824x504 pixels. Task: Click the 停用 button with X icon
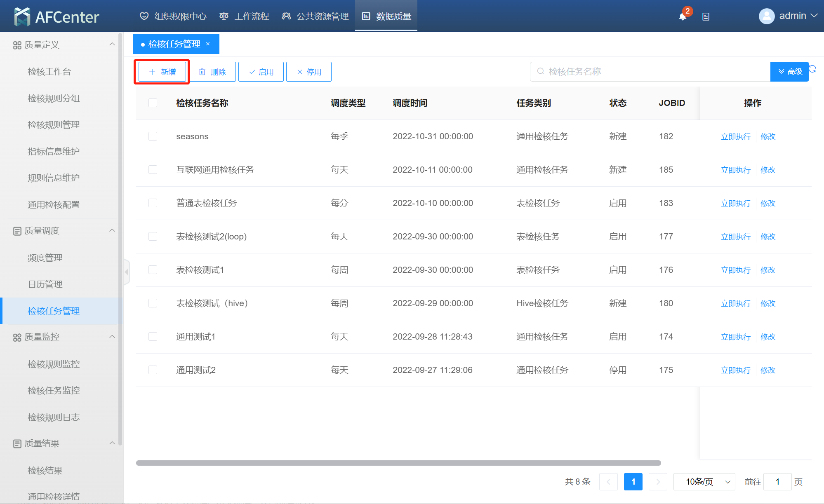tap(308, 72)
